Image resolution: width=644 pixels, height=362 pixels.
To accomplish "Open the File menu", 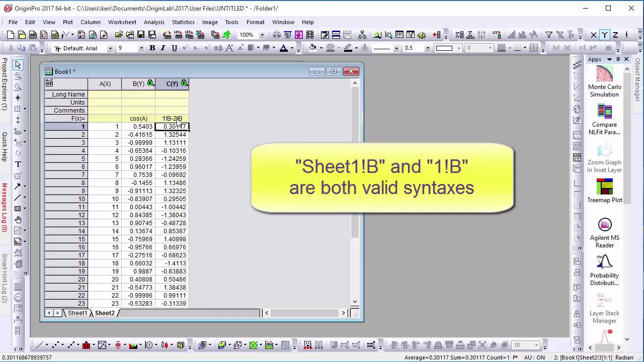I will tap(13, 22).
